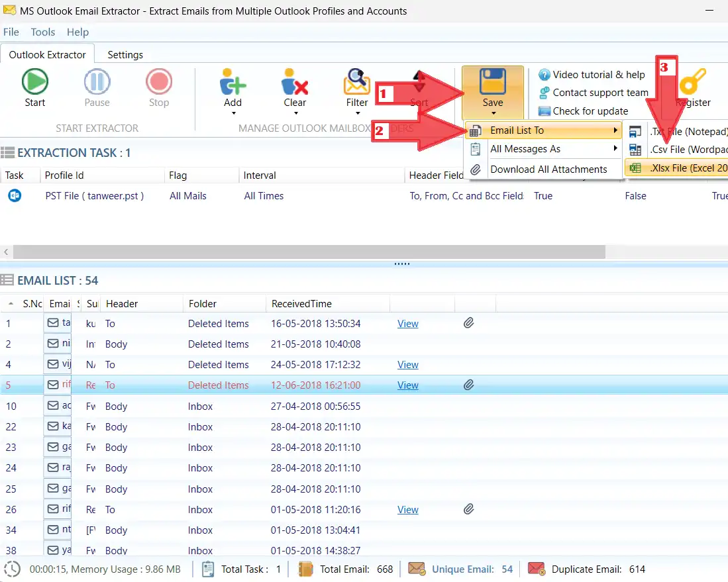Open View link for 16-05-2018 email

pyautogui.click(x=407, y=324)
